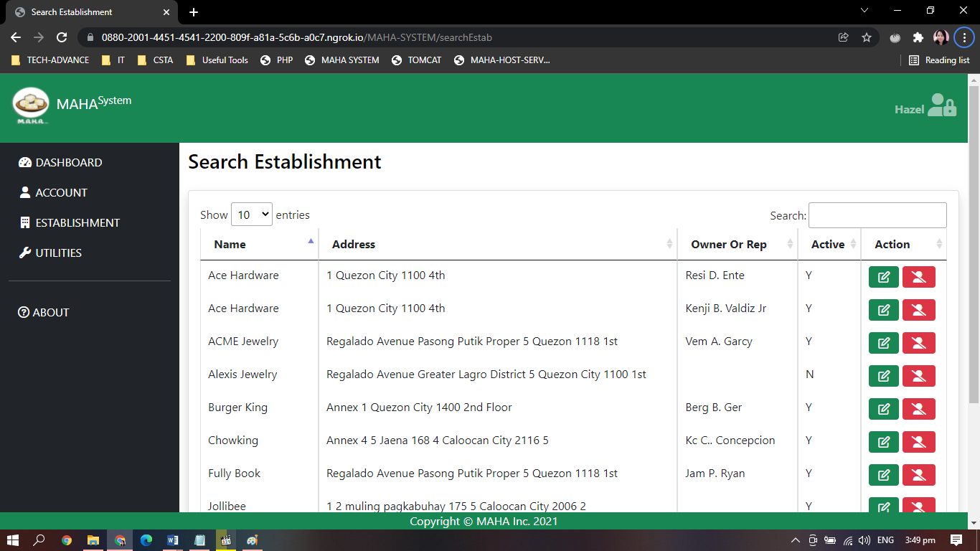Open the Windows Start menu
This screenshot has width=980, height=551.
13,540
